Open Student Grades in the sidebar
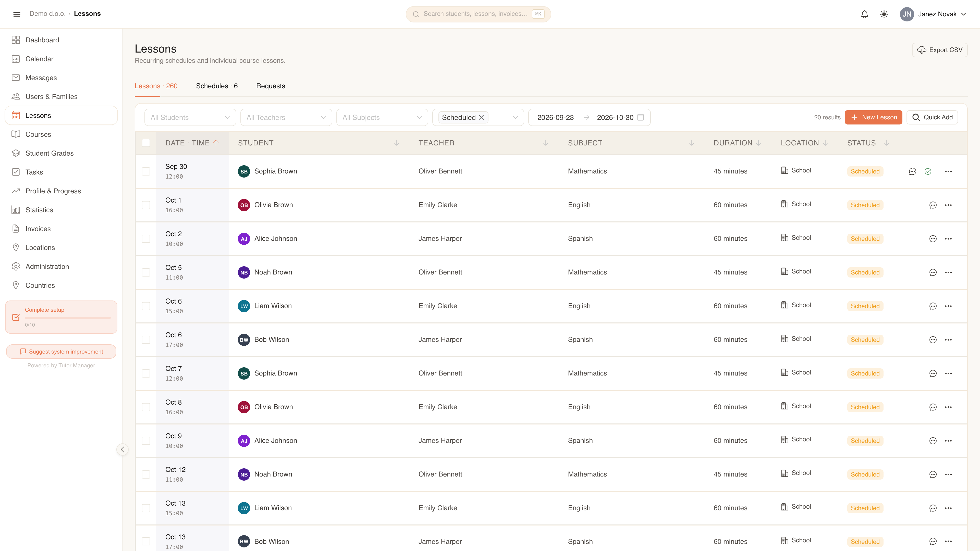Viewport: 980px width, 551px height. (x=61, y=153)
